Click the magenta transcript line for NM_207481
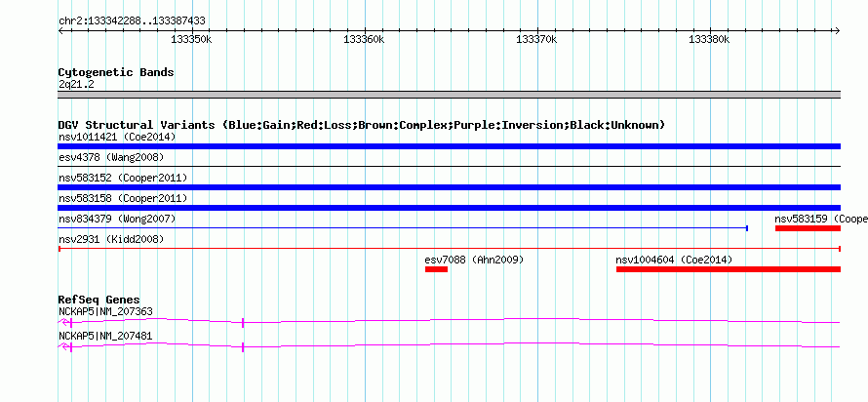The width and height of the screenshot is (868, 402). point(449,345)
